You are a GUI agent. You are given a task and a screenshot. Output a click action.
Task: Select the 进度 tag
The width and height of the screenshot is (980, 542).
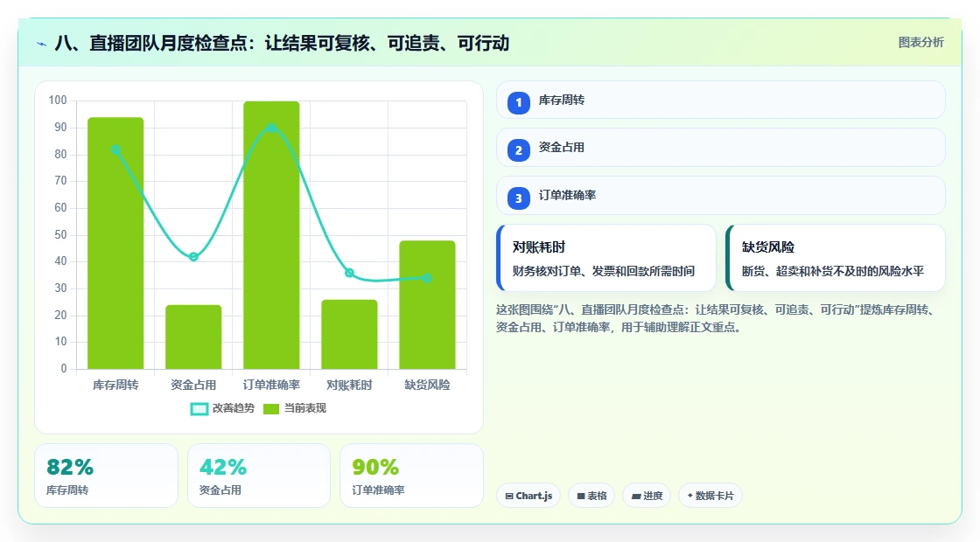point(647,496)
